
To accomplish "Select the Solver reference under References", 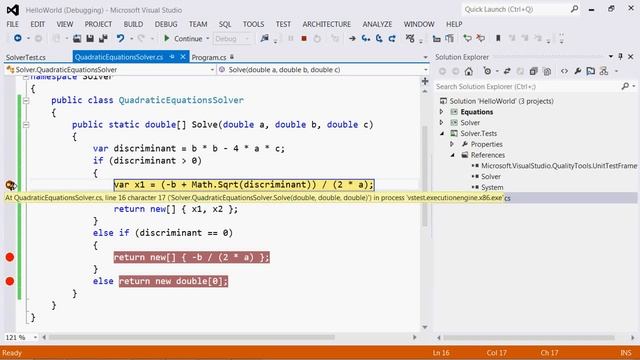I will click(x=491, y=176).
